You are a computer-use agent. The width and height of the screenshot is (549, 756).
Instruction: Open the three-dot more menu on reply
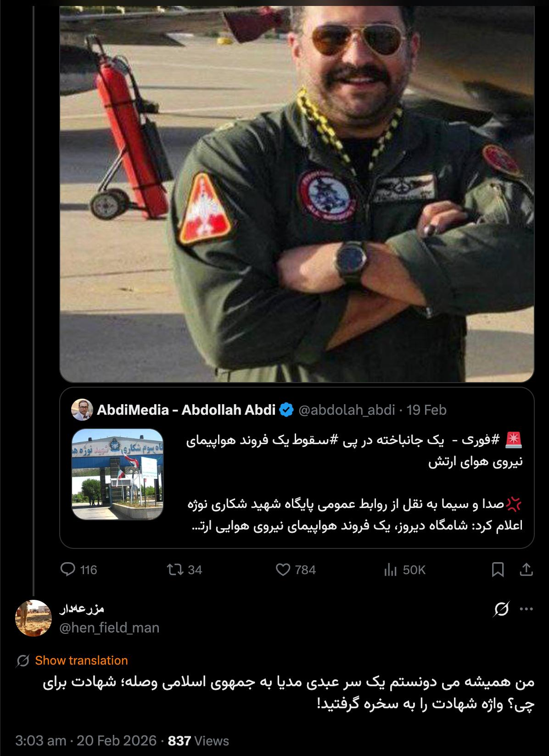(x=526, y=609)
